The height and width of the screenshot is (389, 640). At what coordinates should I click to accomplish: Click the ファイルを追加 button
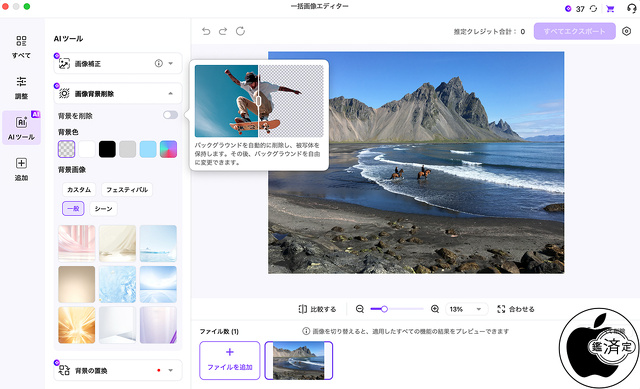(230, 360)
